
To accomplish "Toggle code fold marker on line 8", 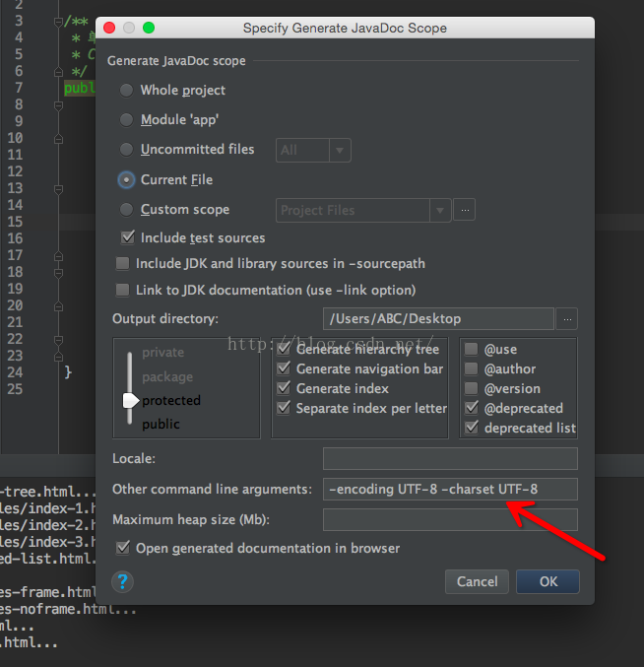I will [x=59, y=105].
